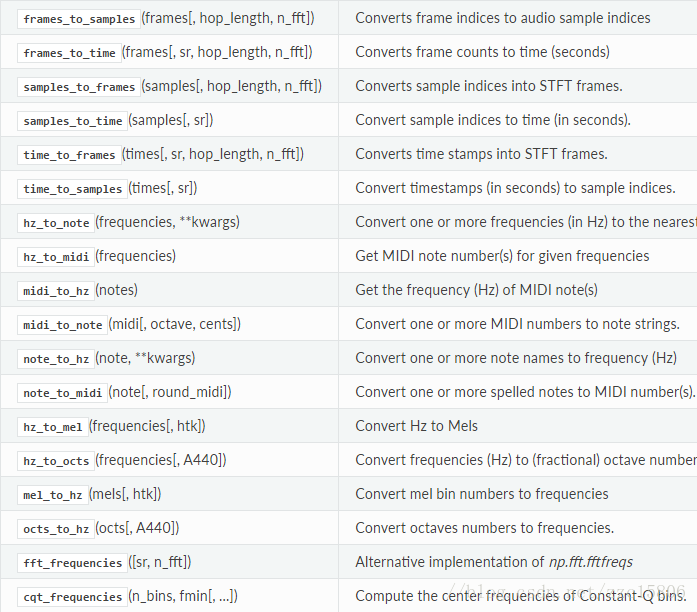Select the midi_to_note function link
This screenshot has height=612, width=697.
pos(63,325)
